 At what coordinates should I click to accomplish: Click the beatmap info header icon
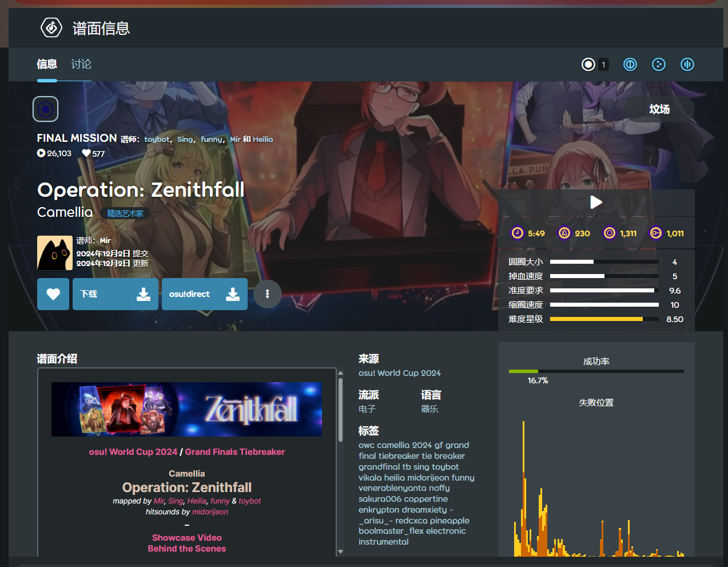(51, 27)
